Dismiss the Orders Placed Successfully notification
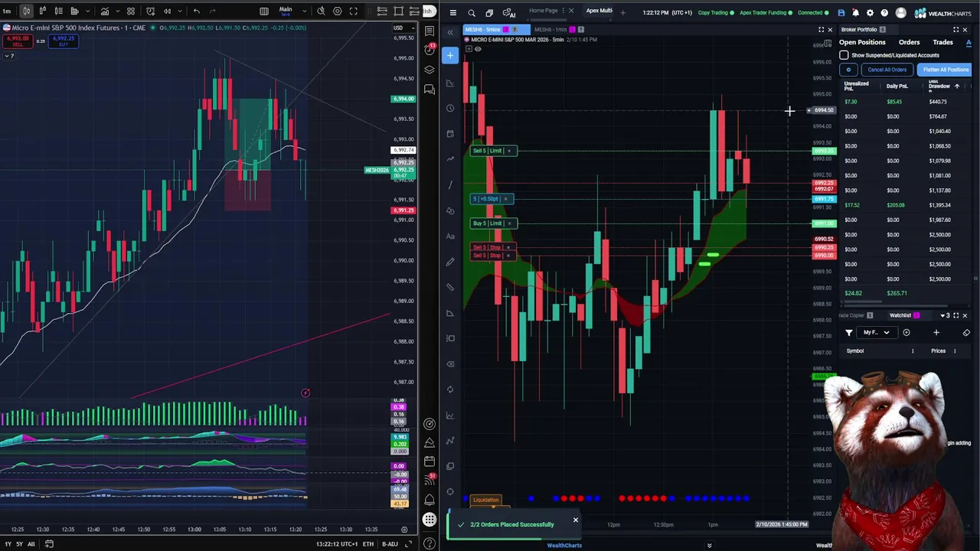 [575, 520]
